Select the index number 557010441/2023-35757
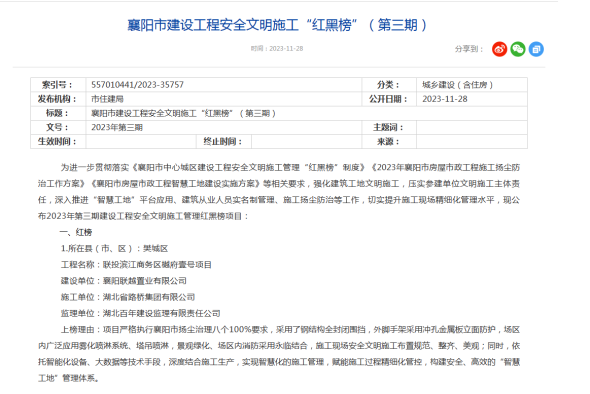Viewport: 590px width, 394px height. (137, 85)
